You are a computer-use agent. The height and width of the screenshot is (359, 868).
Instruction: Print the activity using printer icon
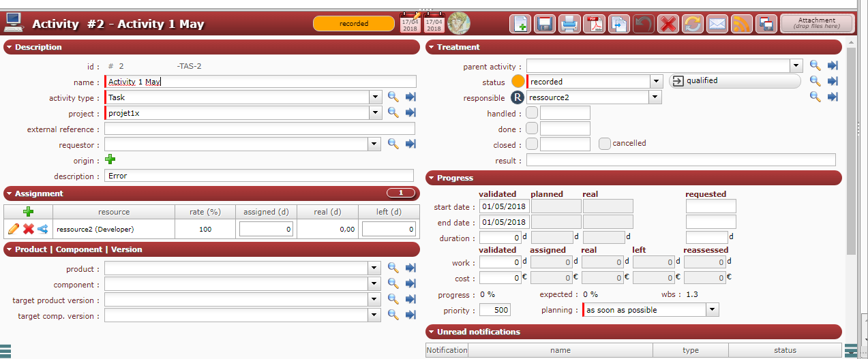569,24
